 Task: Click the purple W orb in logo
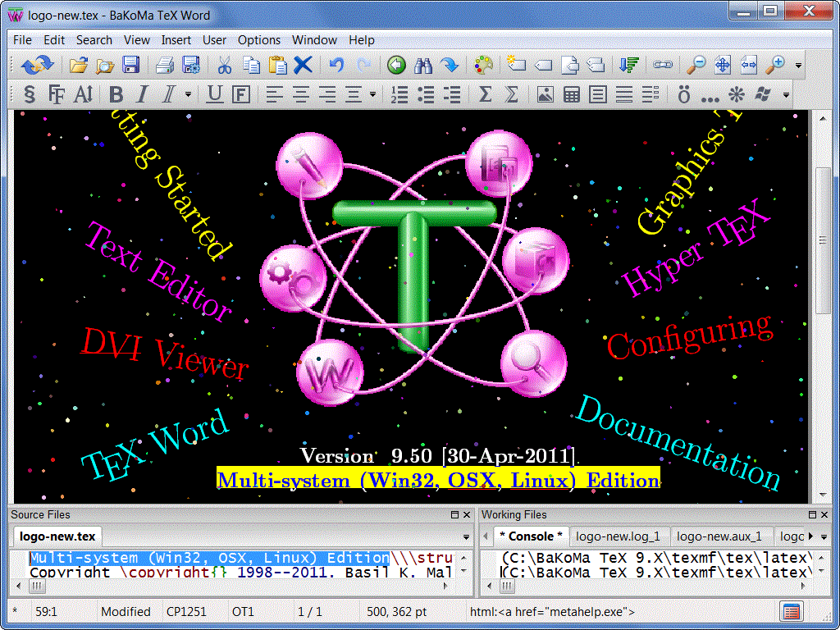(330, 373)
